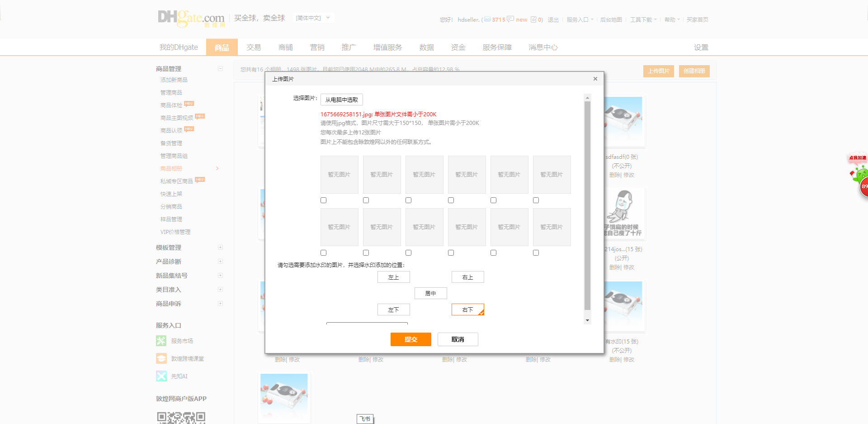Click the 先知AI icon in sidebar
This screenshot has width=868, height=424.
[x=161, y=376]
